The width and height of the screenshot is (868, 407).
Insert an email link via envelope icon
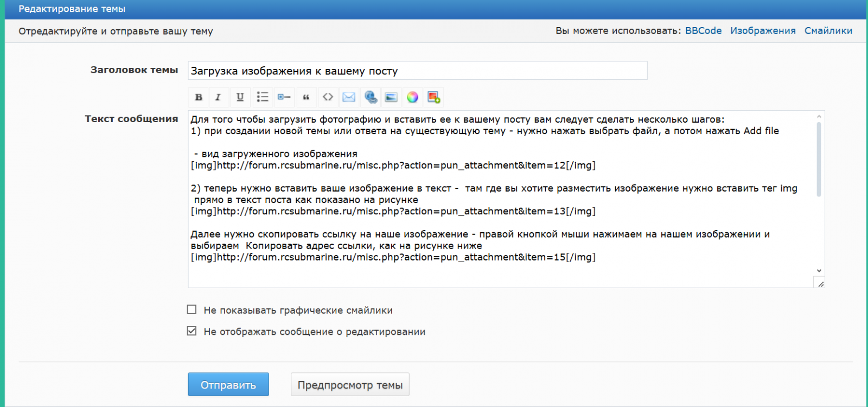click(x=349, y=97)
